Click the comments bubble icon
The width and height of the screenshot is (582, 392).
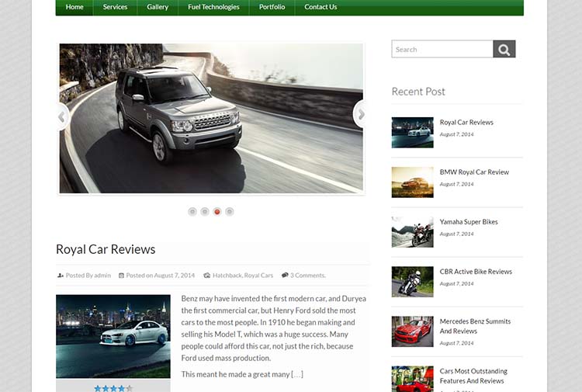click(285, 275)
